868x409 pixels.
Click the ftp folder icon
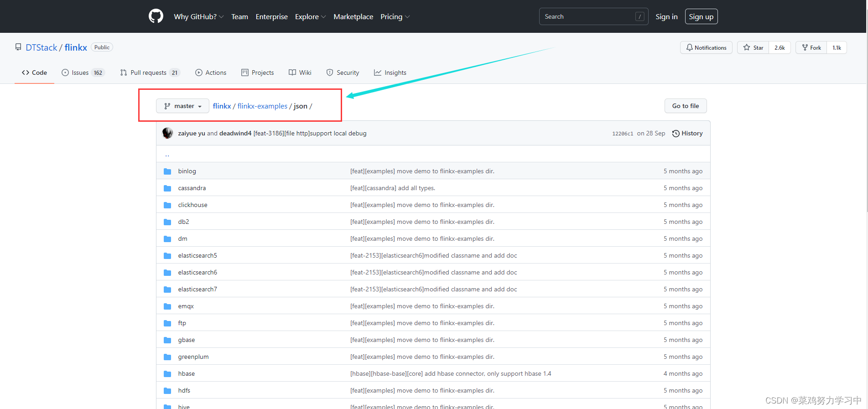(167, 323)
